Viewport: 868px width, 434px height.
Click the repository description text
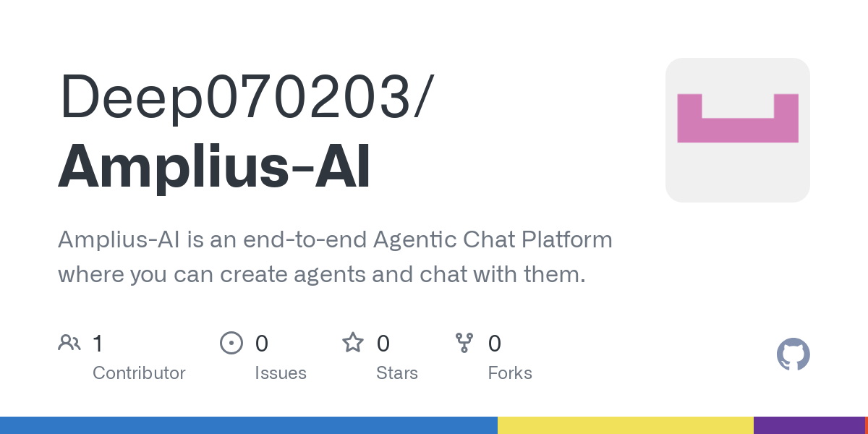pos(335,257)
